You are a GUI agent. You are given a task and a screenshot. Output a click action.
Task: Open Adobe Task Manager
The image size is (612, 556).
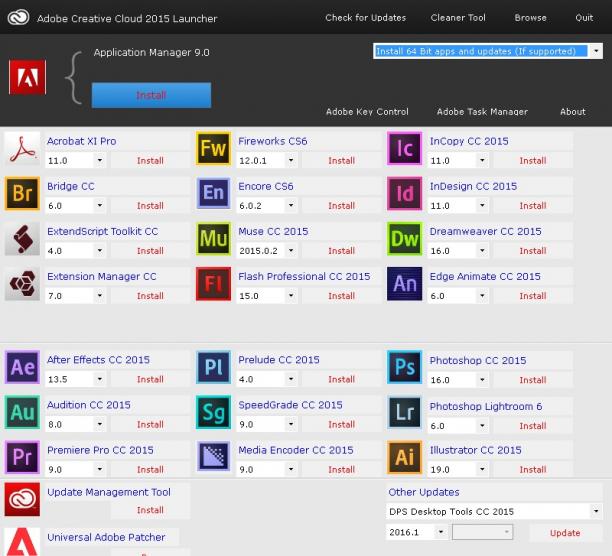482,112
